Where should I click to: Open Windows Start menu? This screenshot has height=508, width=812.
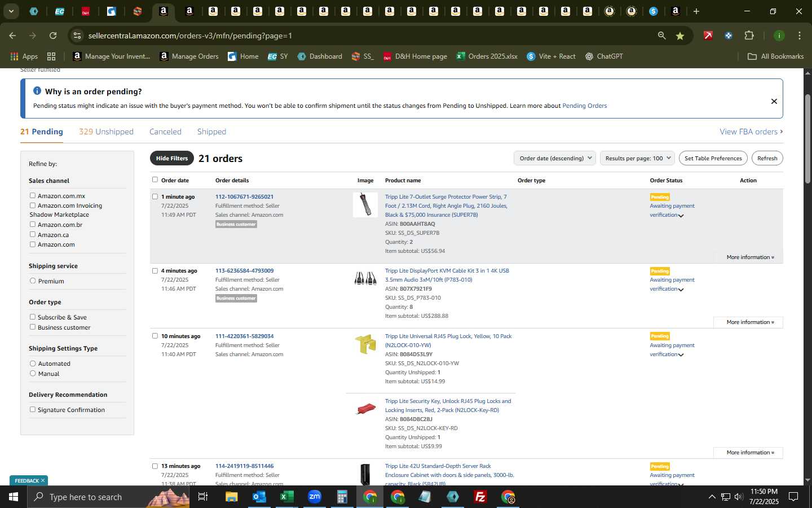coord(13,497)
